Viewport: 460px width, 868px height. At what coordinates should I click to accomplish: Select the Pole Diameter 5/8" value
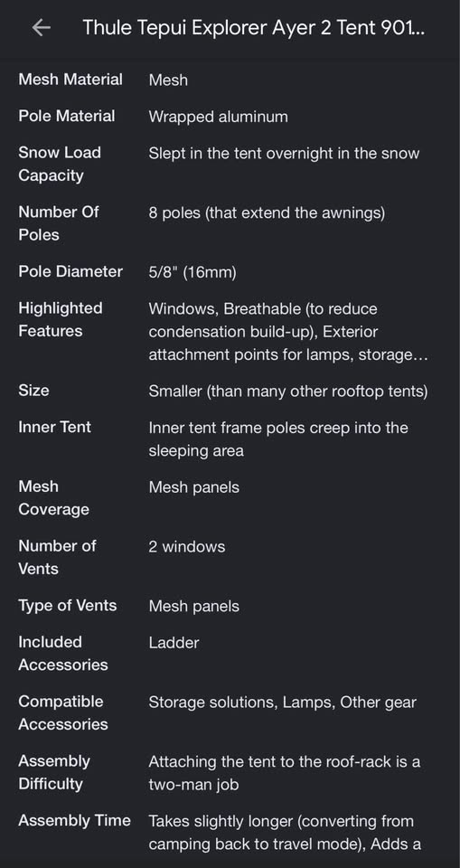[192, 273]
